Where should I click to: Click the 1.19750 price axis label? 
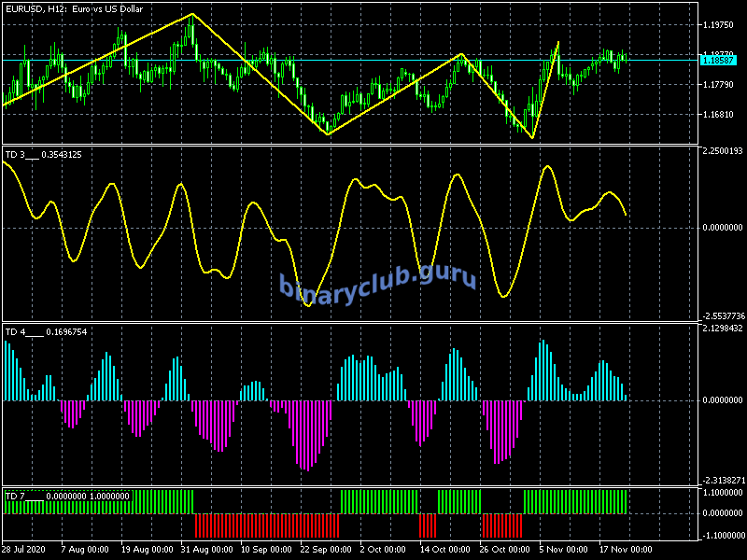720,25
